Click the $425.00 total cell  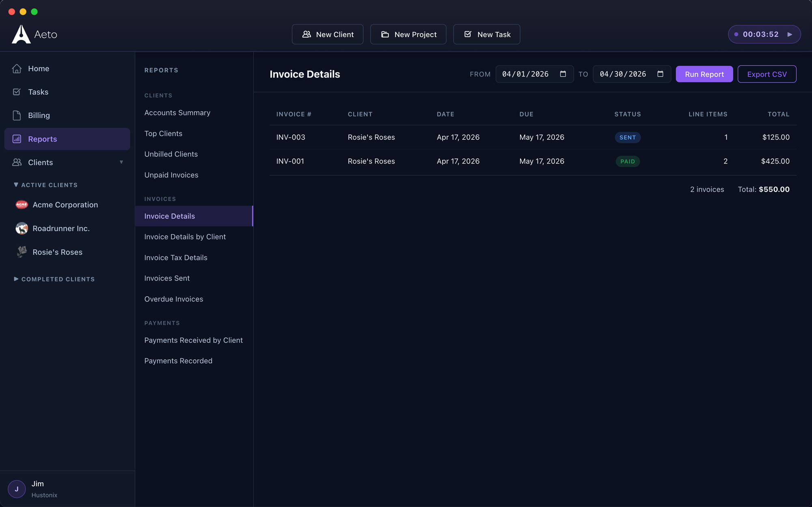[x=775, y=161]
